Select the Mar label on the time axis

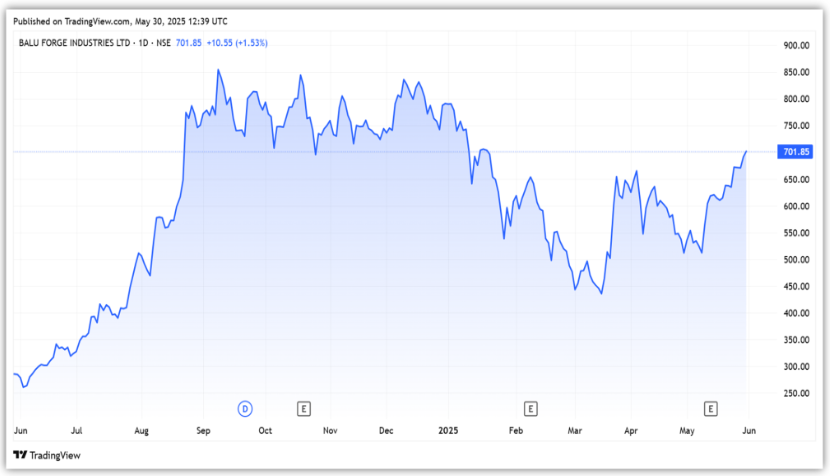(x=573, y=430)
